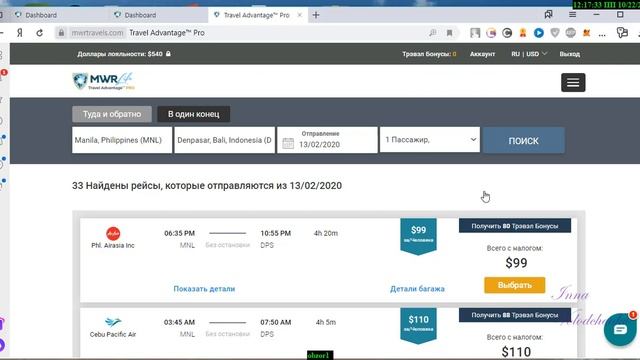This screenshot has width=640, height=360.
Task: Click the 33 flights found heading
Action: coord(207,186)
